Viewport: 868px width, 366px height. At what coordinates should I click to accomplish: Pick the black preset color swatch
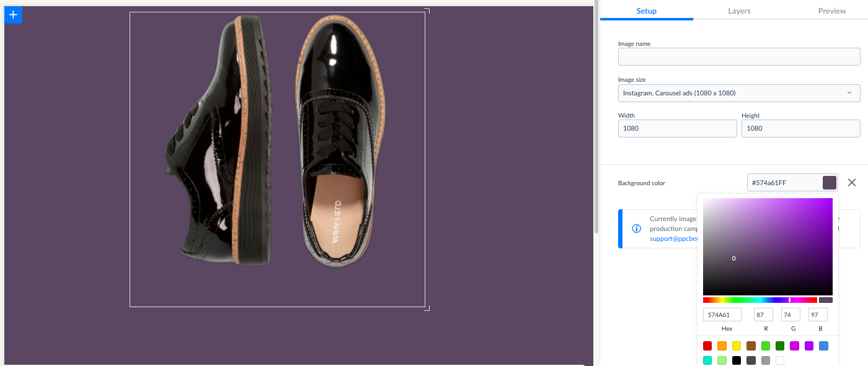737,360
